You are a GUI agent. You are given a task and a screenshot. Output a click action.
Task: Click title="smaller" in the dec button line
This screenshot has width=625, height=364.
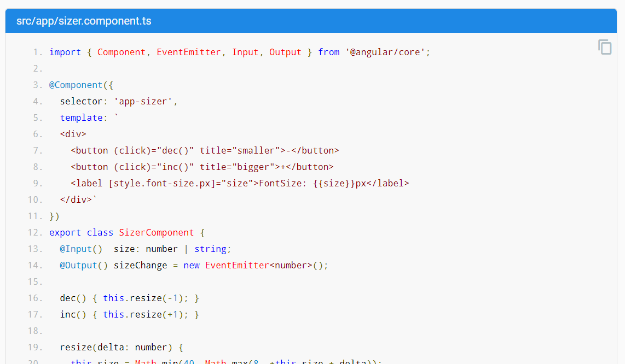tap(240, 150)
